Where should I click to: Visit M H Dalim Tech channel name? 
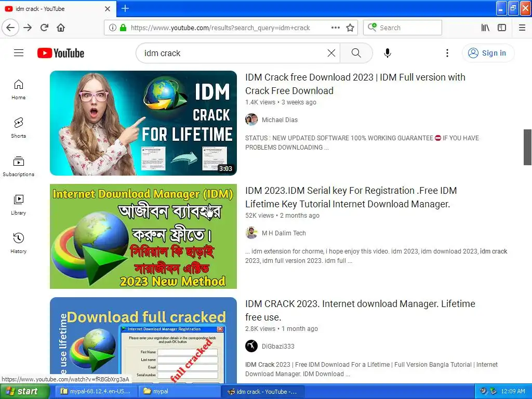click(284, 233)
